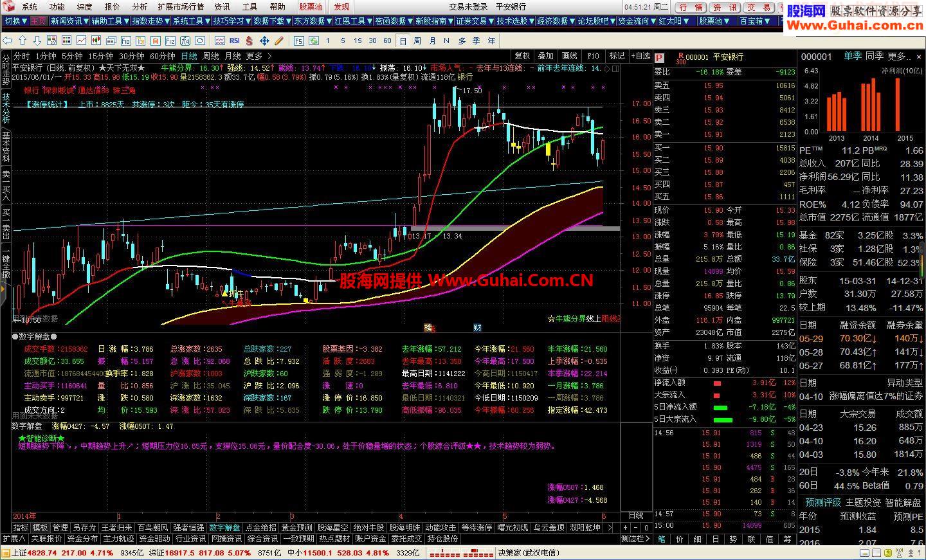Screen dimensions: 926x560
Task: Click the 画线 draw line button
Action: click(x=570, y=56)
